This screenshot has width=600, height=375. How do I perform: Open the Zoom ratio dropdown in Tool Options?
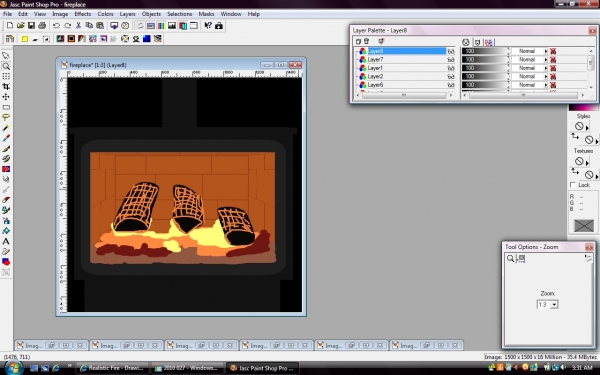554,305
